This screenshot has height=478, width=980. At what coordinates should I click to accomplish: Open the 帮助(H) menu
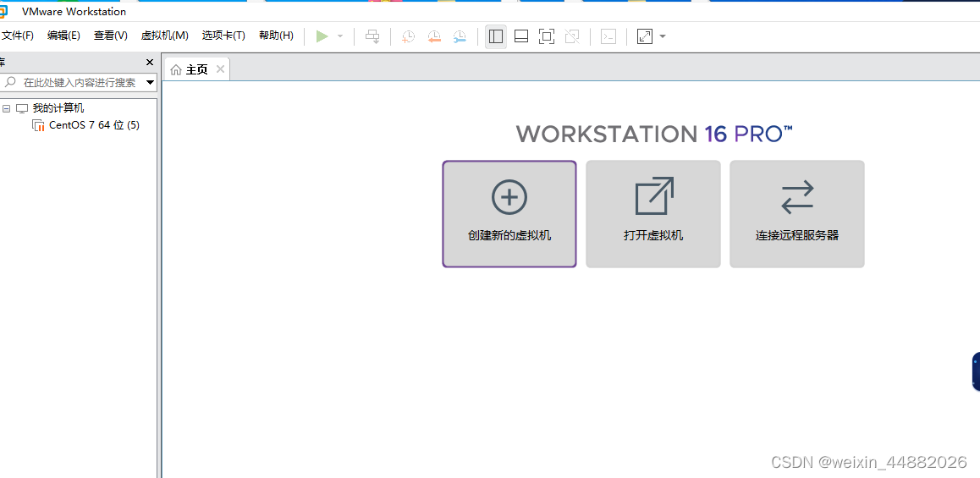(x=276, y=36)
